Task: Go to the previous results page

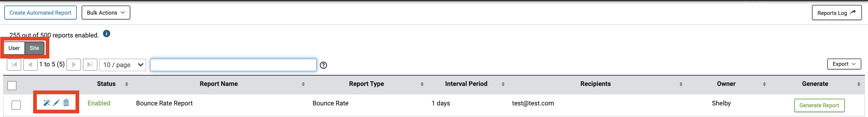Action: click(30, 64)
